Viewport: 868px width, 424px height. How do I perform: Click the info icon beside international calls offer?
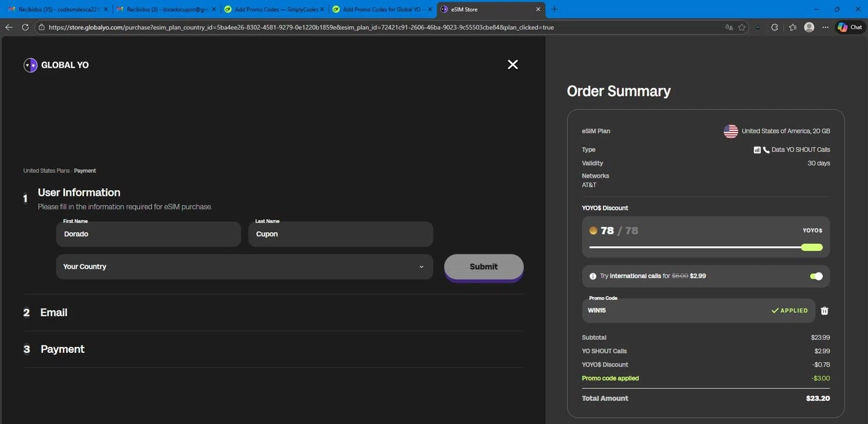click(593, 276)
